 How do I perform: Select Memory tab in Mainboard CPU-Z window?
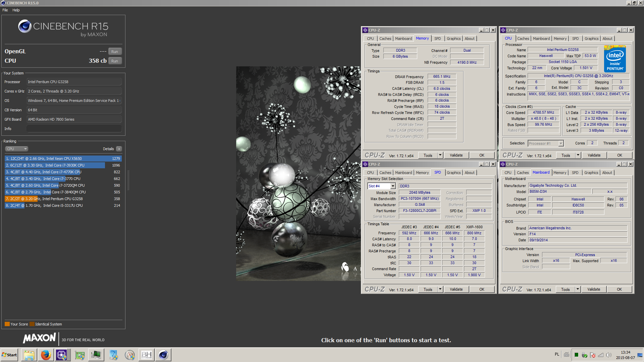coord(559,173)
